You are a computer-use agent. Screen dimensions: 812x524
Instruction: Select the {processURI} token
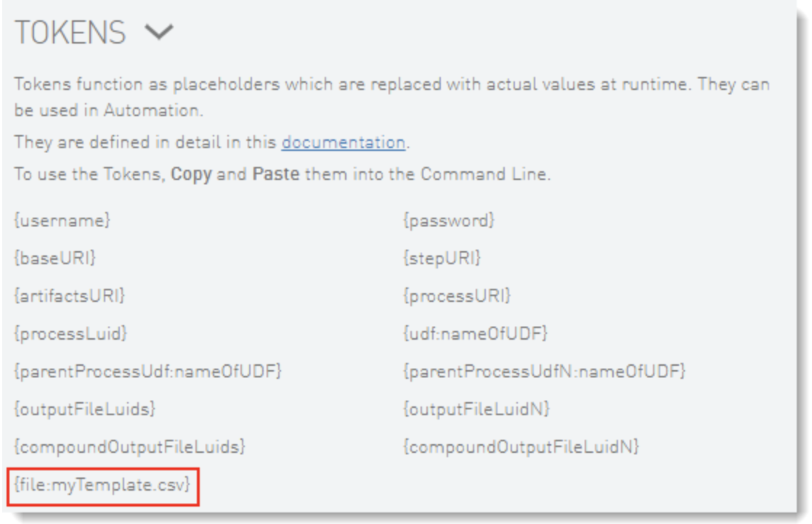point(457,295)
